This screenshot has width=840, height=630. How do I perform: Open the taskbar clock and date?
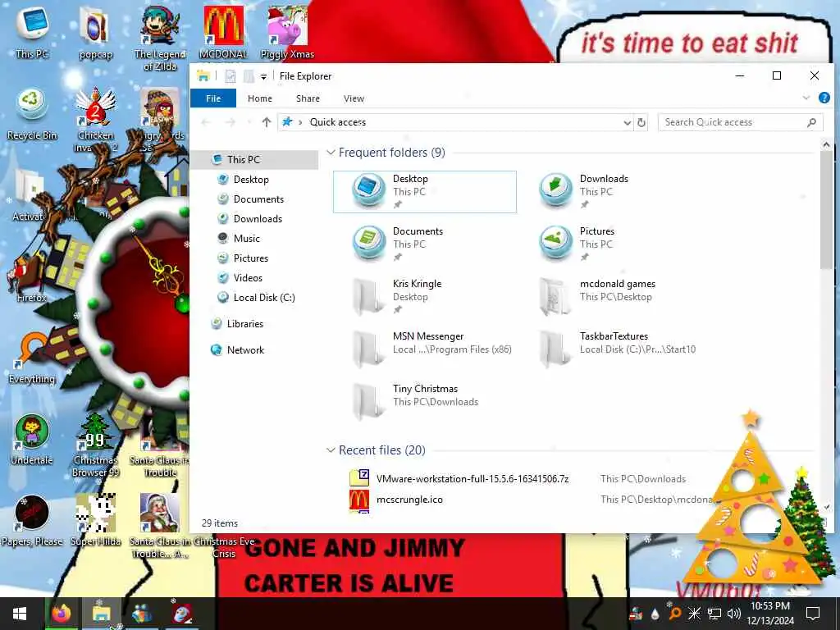pos(770,614)
